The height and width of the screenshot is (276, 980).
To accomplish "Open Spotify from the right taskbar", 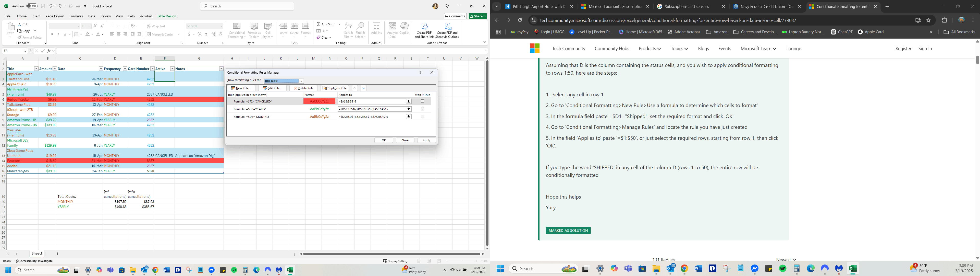I will click(x=782, y=269).
